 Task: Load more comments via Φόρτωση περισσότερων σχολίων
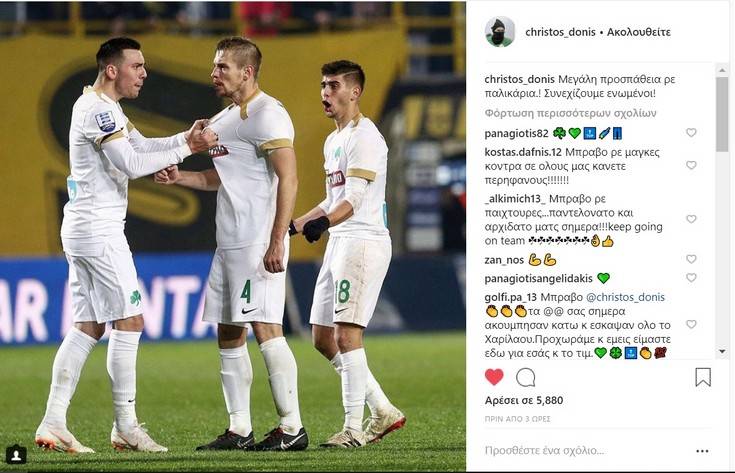click(x=570, y=113)
